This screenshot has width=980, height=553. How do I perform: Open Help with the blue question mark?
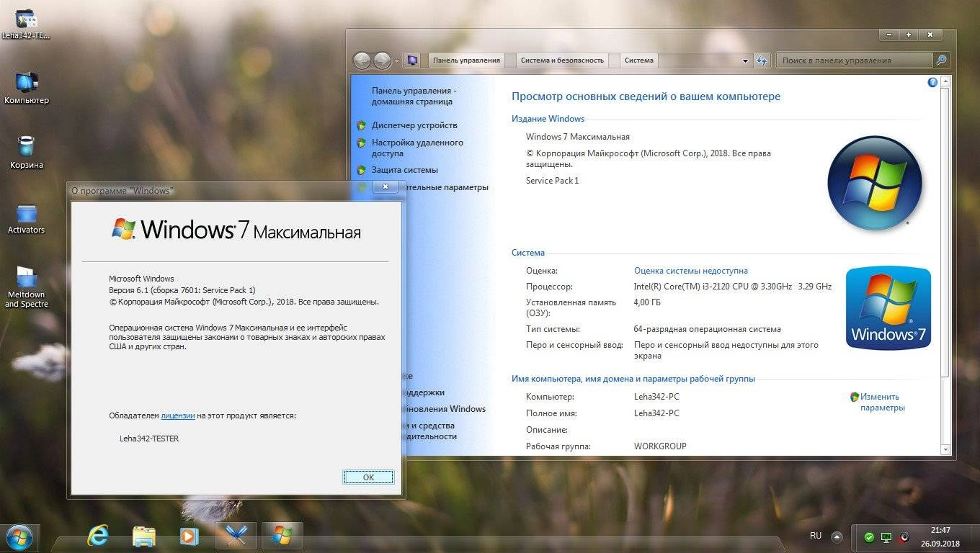tap(932, 83)
